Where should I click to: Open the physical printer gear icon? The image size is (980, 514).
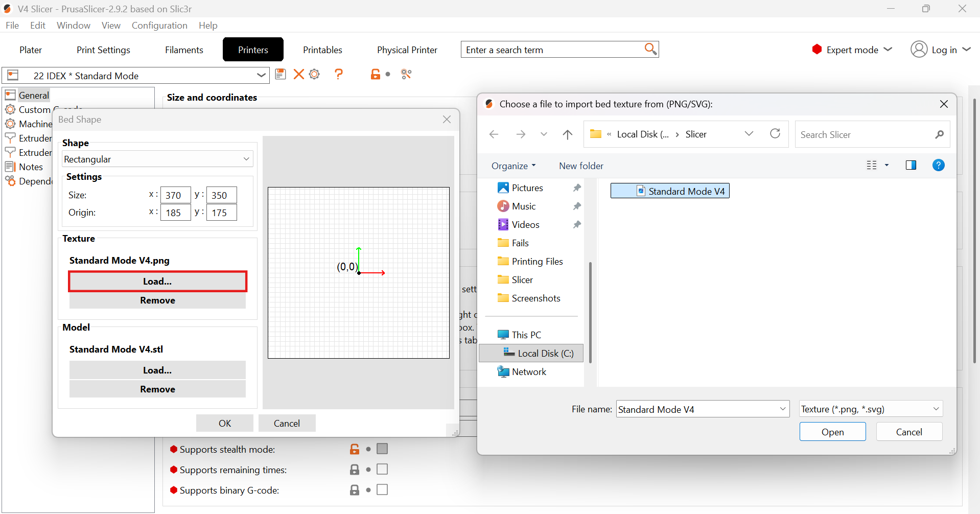[x=315, y=75]
